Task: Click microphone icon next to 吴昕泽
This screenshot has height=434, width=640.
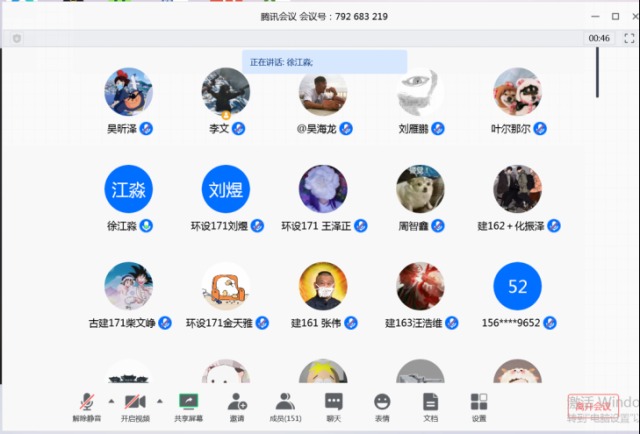Action: tap(146, 129)
